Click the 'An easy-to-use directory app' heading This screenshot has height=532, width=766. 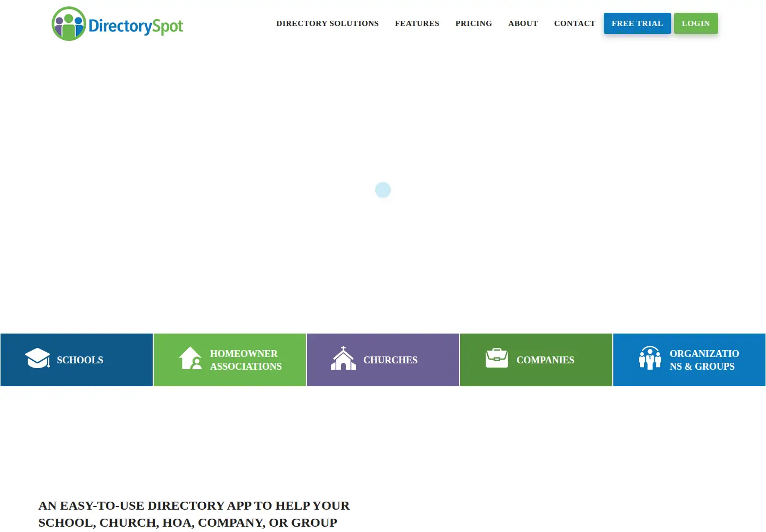coord(194,514)
